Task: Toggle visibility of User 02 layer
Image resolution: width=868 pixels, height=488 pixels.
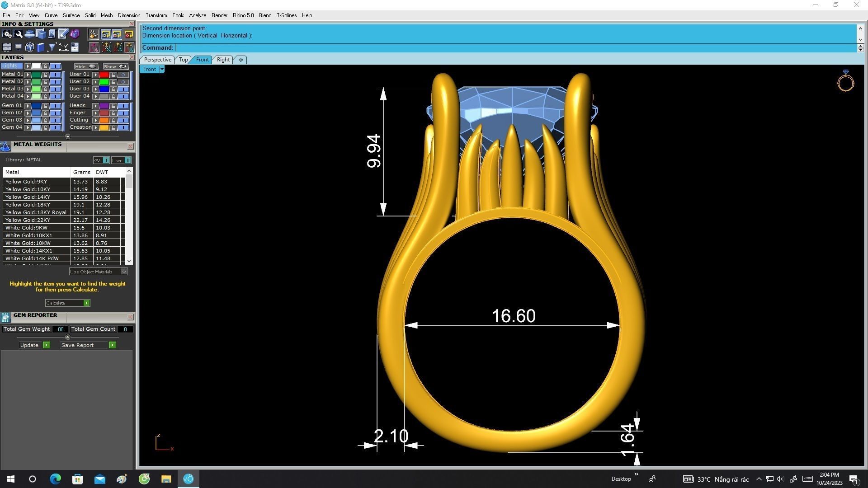Action: pyautogui.click(x=123, y=82)
